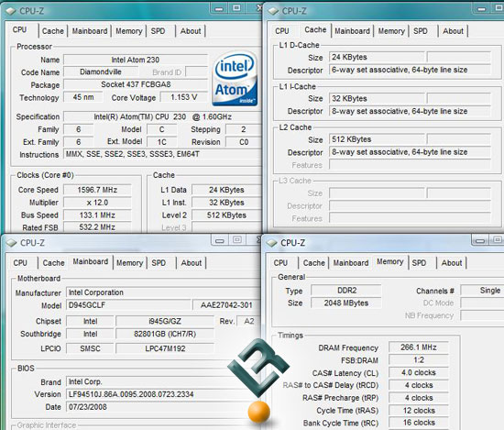Screen dimensions: 504x430
Task: Click the Instructions field listing 'MMX, SSE, SSE2'
Action: point(162,154)
